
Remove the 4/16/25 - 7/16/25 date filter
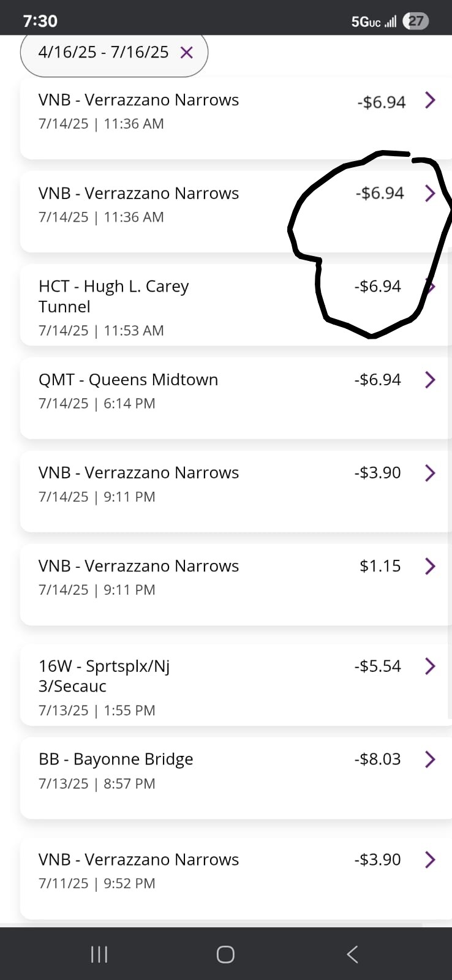tap(187, 53)
